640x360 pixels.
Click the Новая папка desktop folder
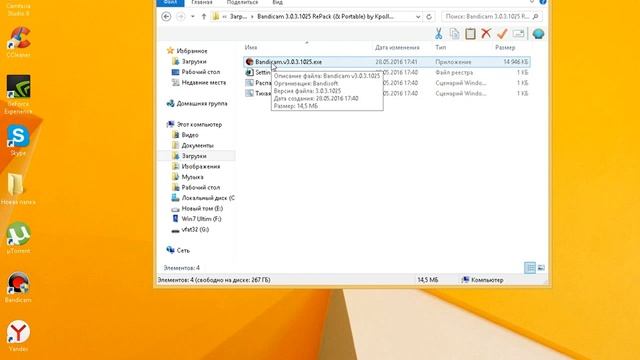tap(18, 189)
